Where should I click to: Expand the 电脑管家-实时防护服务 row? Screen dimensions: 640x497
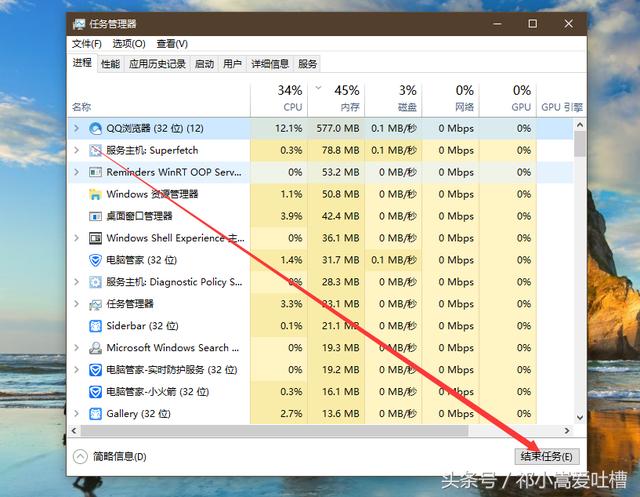pyautogui.click(x=76, y=370)
